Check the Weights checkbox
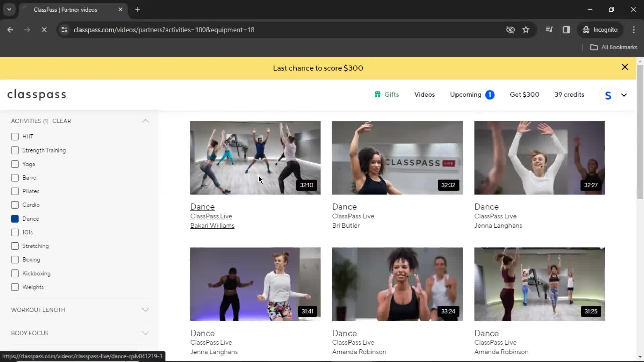Screen dimensions: 644x362 15,287
